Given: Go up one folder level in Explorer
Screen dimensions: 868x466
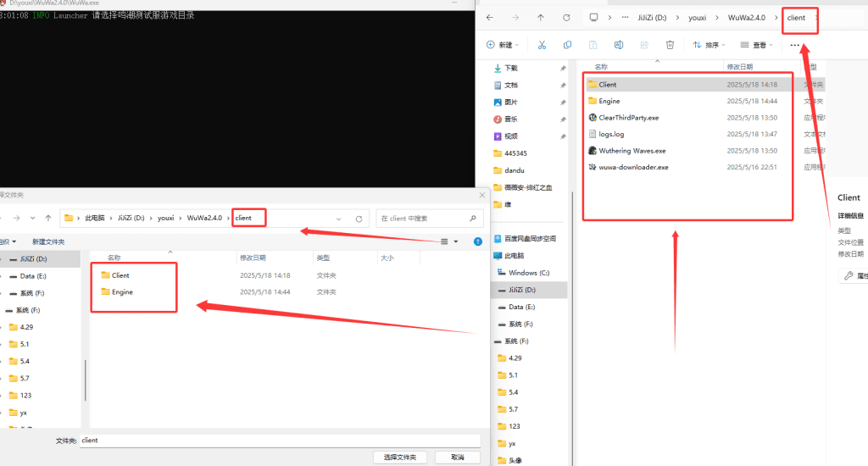Looking at the screenshot, I should point(541,18).
